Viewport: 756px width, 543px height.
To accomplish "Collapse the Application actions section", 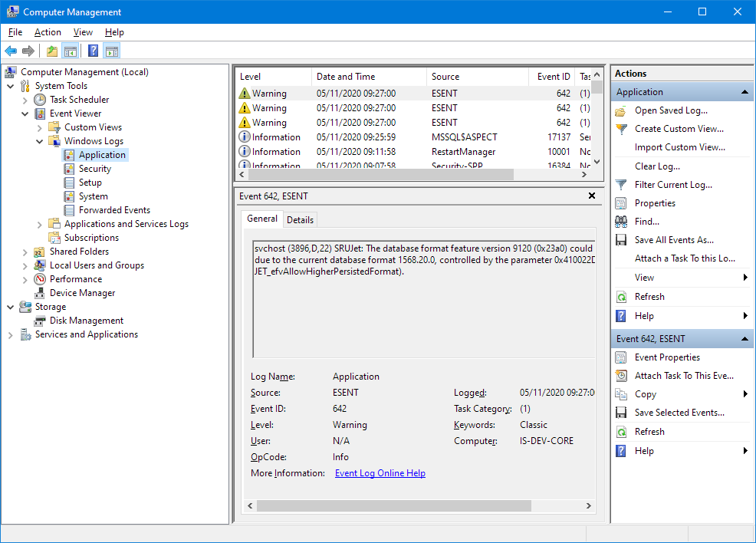I will click(x=744, y=92).
